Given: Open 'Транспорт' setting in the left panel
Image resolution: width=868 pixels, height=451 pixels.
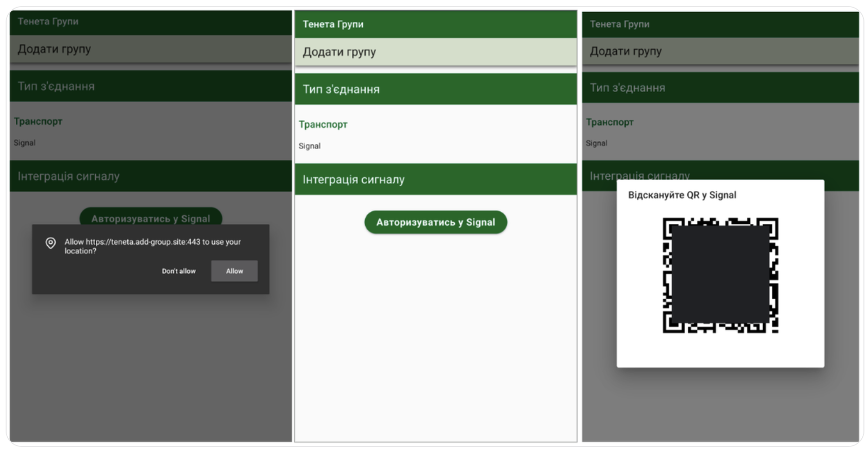Looking at the screenshot, I should coord(38,121).
